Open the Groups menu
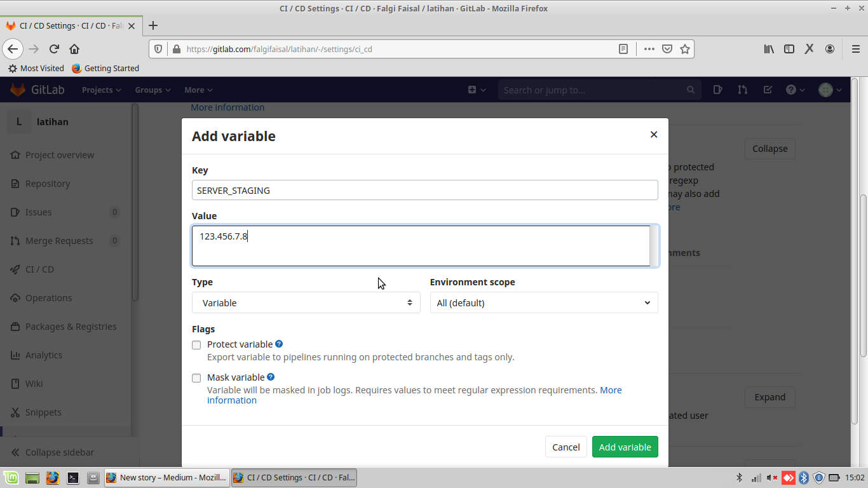868x488 pixels. click(152, 90)
